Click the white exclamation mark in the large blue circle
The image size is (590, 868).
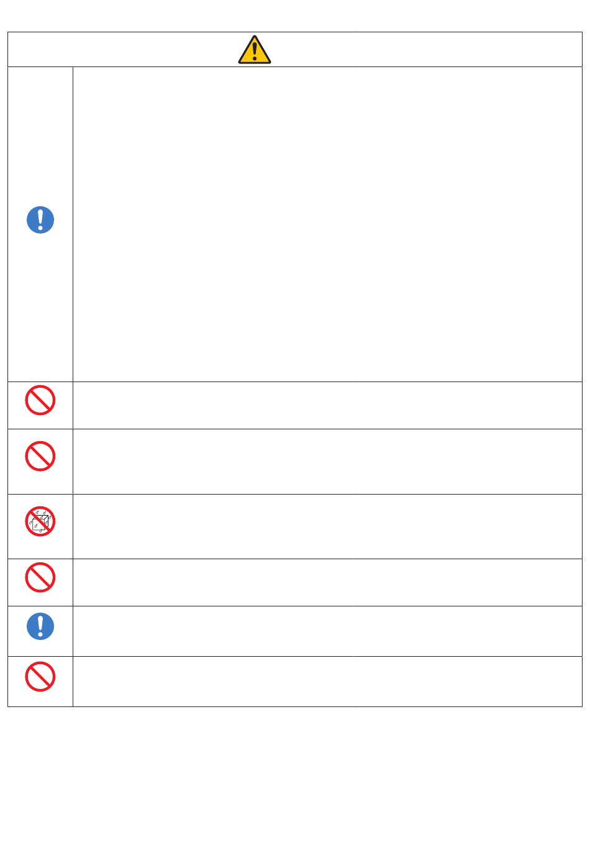(x=40, y=220)
